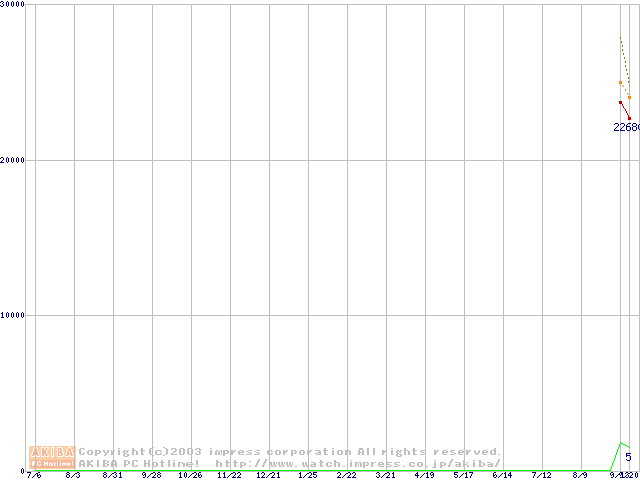Click the 10/26 date label
The height and width of the screenshot is (480, 640).
[190, 475]
